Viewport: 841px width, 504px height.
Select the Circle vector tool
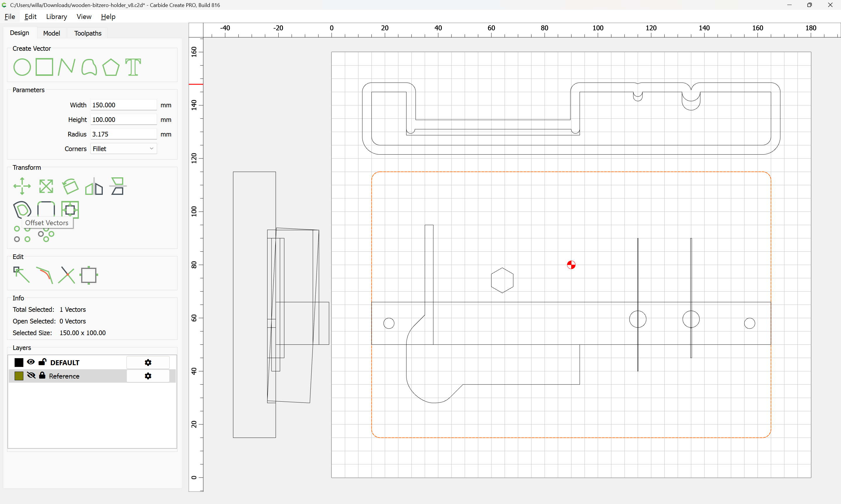22,67
